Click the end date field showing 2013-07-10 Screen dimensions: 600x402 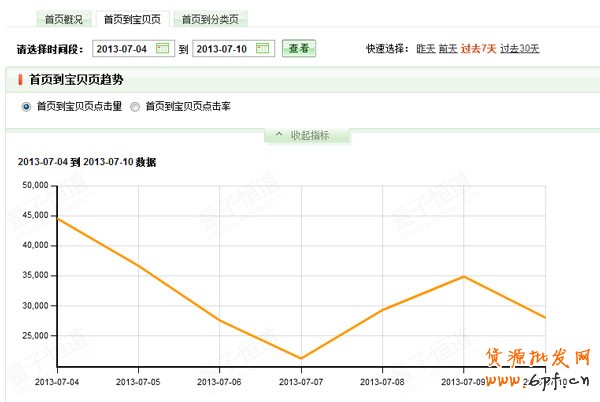pos(224,48)
